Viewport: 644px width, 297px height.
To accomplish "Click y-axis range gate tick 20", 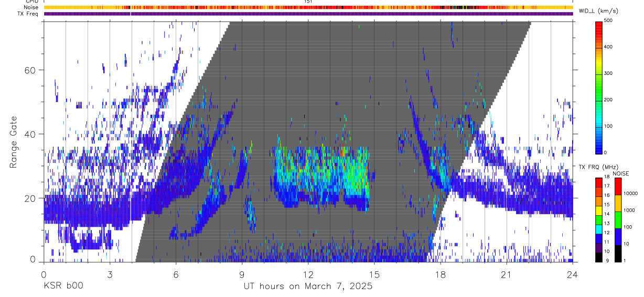I will pos(30,198).
